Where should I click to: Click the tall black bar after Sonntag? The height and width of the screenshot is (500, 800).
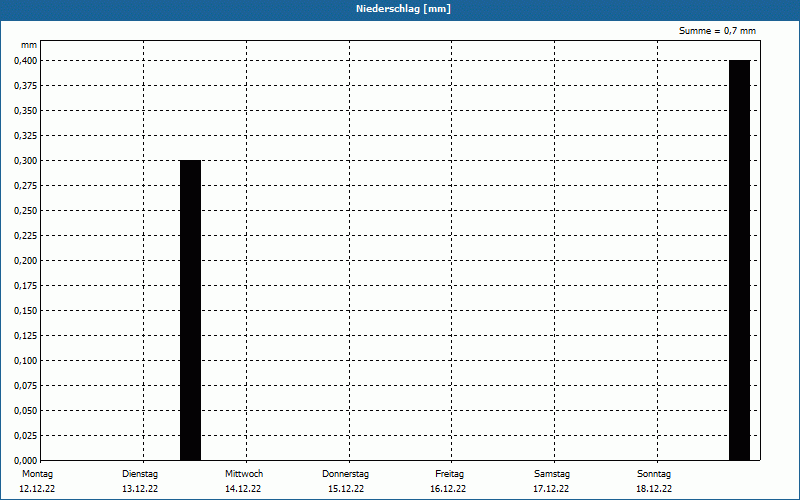point(739,260)
